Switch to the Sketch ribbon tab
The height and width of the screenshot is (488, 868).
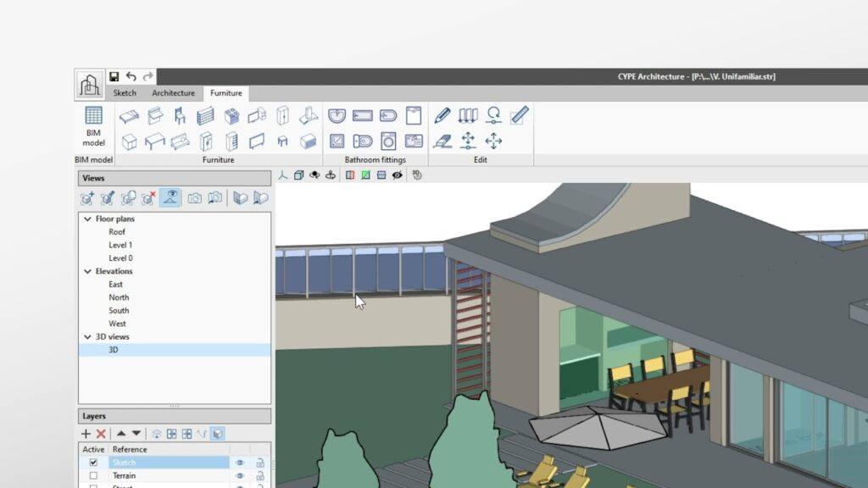coord(125,93)
